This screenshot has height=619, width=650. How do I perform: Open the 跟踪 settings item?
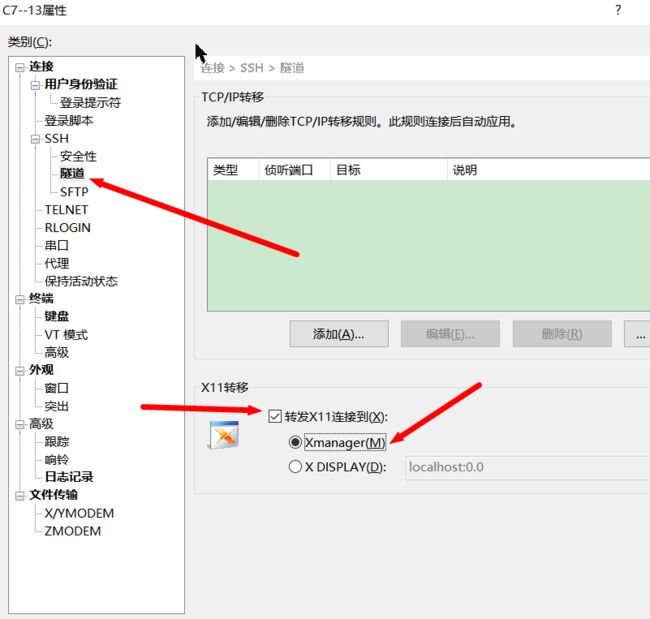point(56,442)
